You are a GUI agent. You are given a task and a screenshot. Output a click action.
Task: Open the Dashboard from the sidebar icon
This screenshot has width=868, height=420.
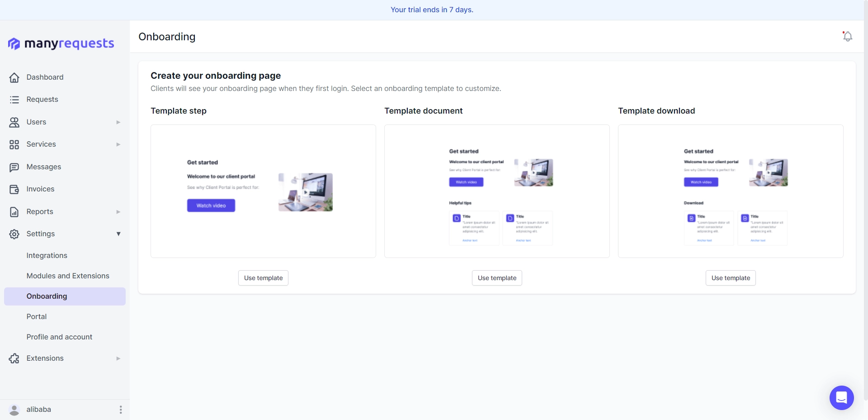(x=14, y=77)
